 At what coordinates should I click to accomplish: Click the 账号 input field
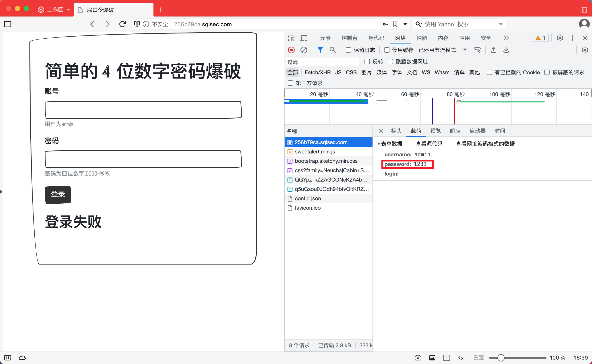tap(143, 110)
